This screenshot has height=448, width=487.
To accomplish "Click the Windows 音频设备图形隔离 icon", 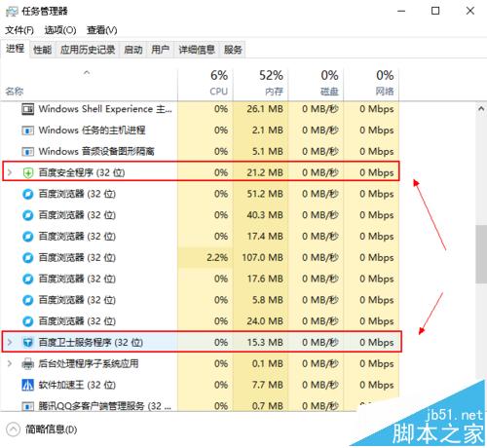I will pyautogui.click(x=28, y=152).
